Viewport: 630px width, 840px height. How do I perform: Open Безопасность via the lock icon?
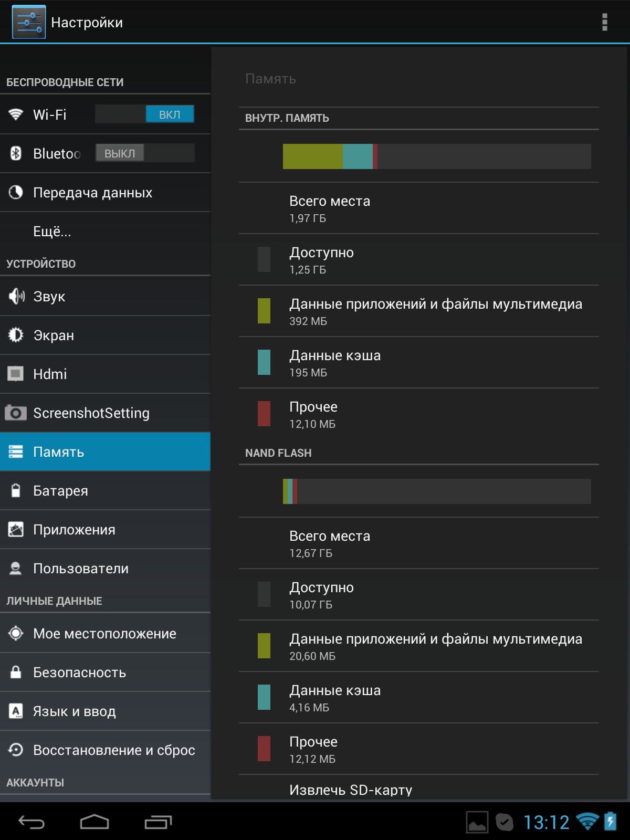click(16, 673)
